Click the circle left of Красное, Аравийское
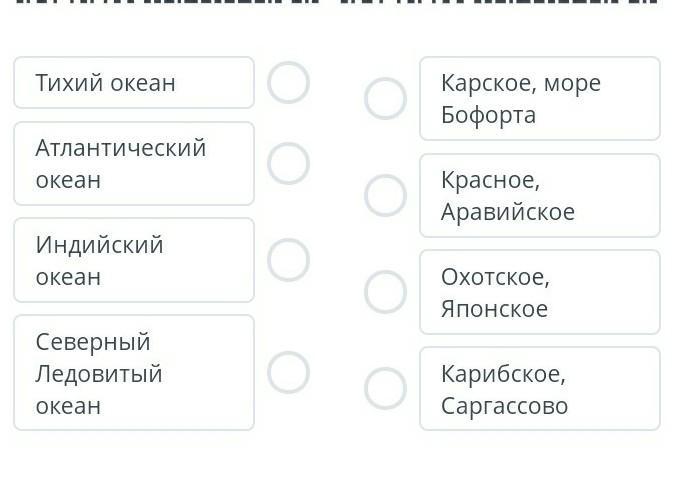Screen dimensions: 697x499 click(x=385, y=195)
